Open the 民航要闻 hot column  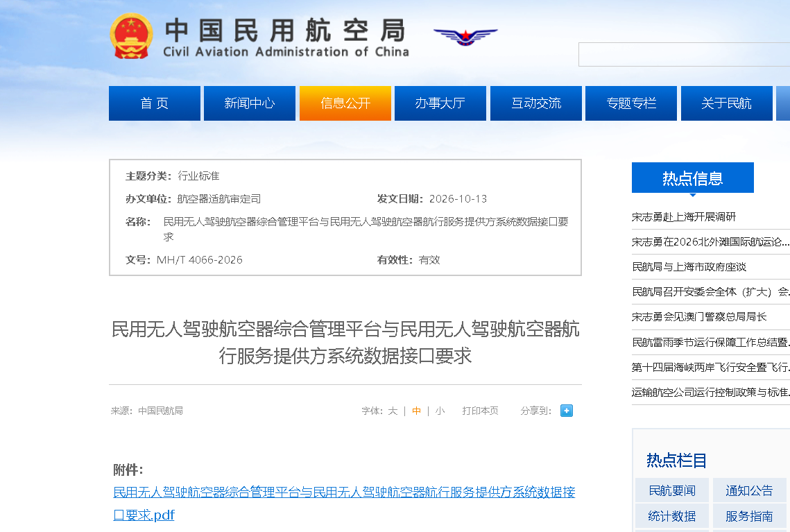(x=672, y=490)
